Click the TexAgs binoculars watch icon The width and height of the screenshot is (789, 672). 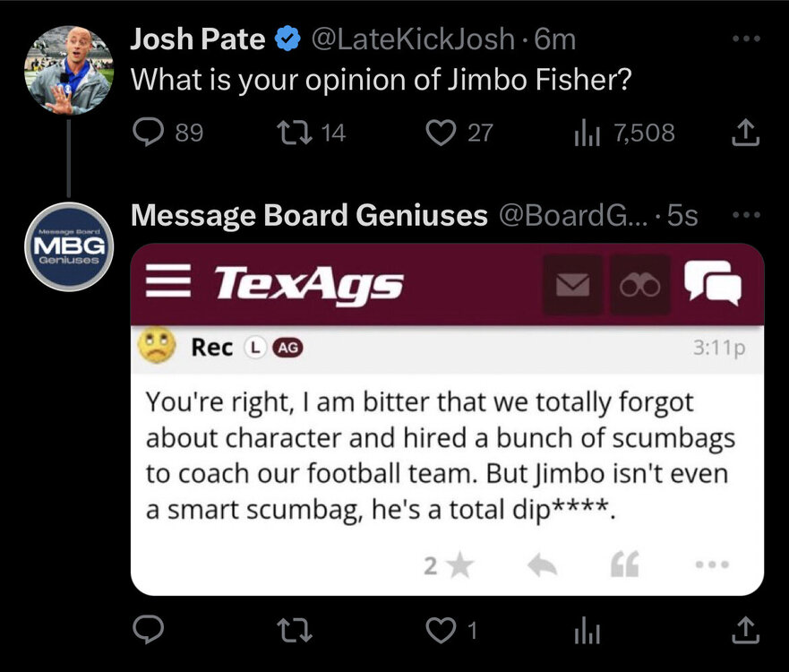(639, 285)
